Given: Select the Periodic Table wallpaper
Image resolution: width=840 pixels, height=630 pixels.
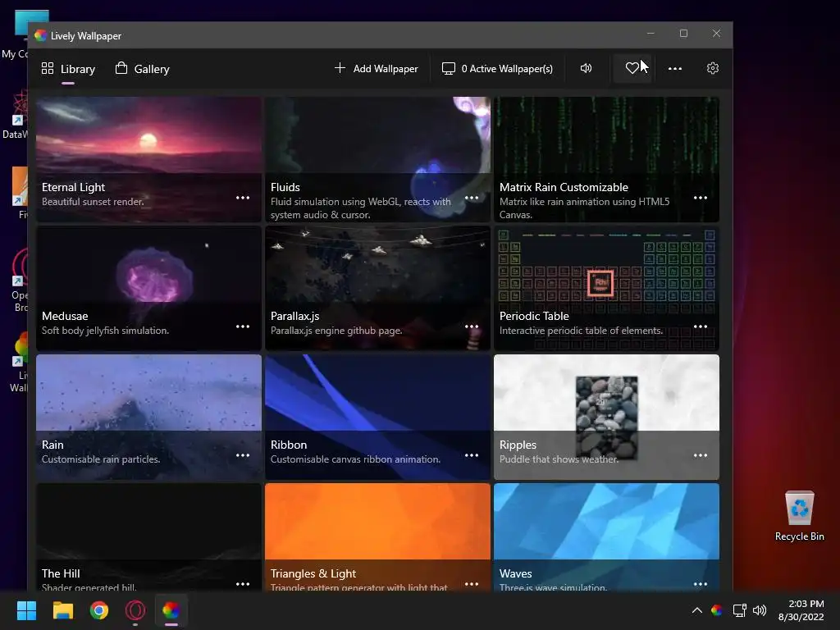Looking at the screenshot, I should 606,288.
